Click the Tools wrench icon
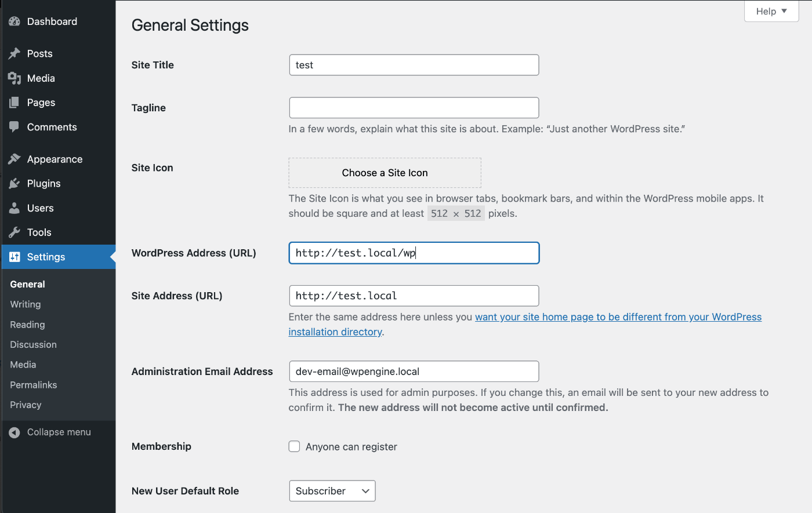 click(x=14, y=232)
